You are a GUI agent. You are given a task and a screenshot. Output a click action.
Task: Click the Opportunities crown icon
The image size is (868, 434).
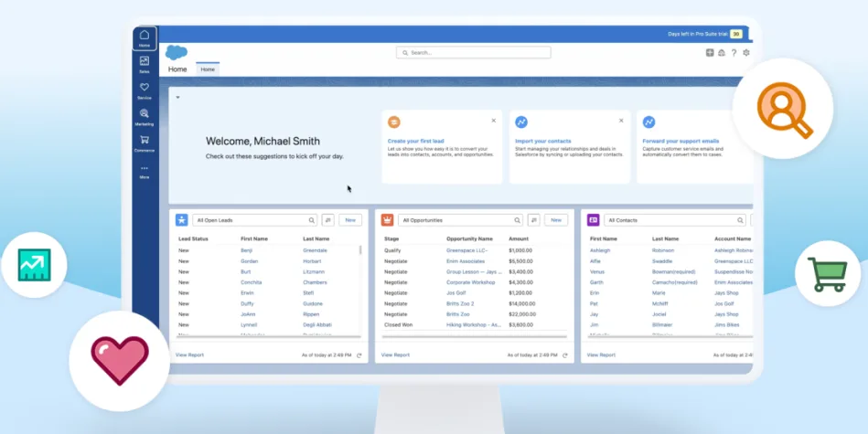click(x=388, y=220)
